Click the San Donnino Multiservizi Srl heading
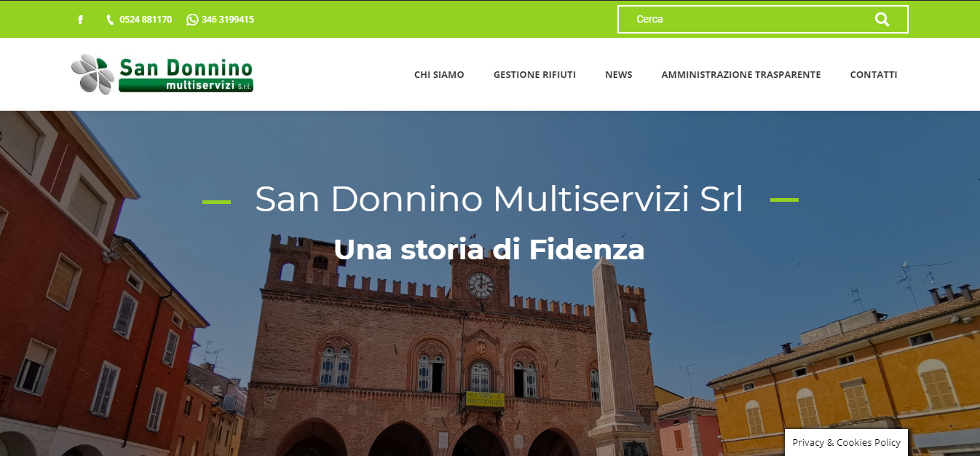The image size is (980, 456). pyautogui.click(x=499, y=200)
